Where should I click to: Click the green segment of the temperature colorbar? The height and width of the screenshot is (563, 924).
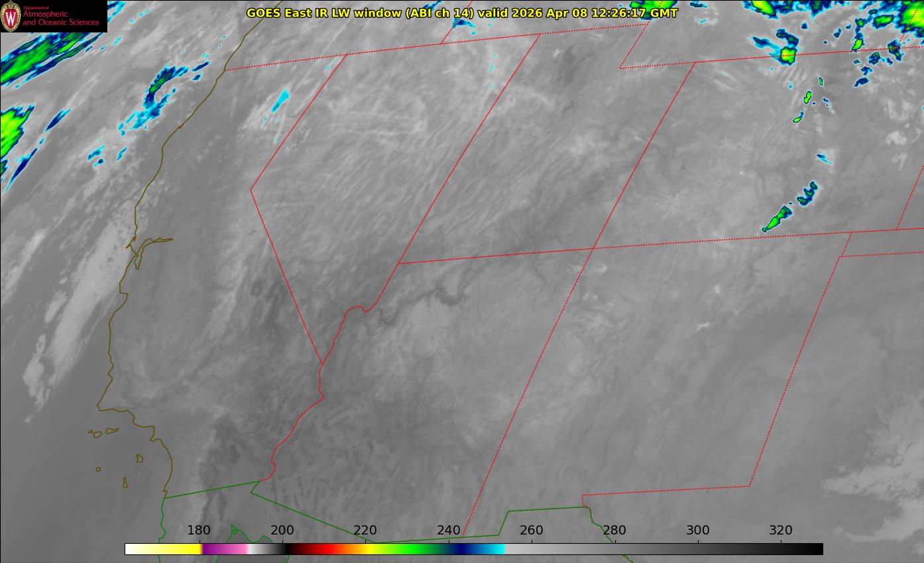[411, 549]
